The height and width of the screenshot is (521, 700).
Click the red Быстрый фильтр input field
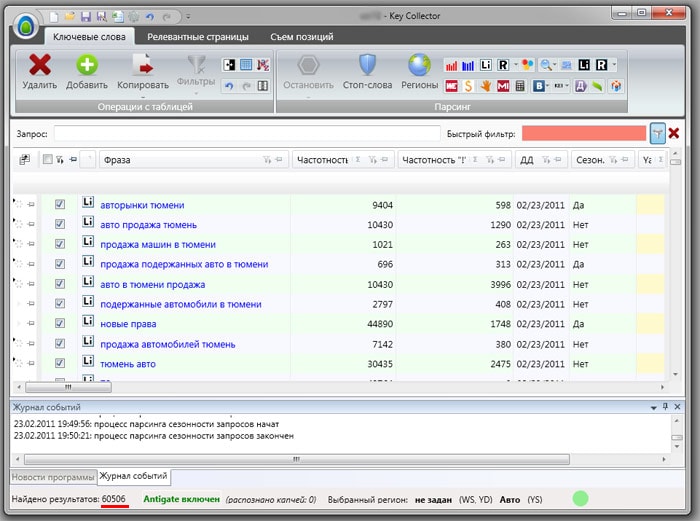pyautogui.click(x=584, y=133)
